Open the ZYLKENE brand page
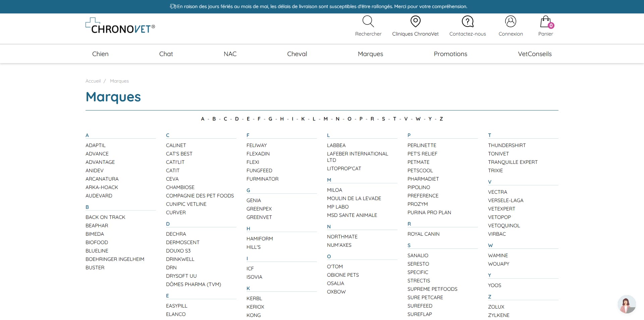 click(498, 315)
